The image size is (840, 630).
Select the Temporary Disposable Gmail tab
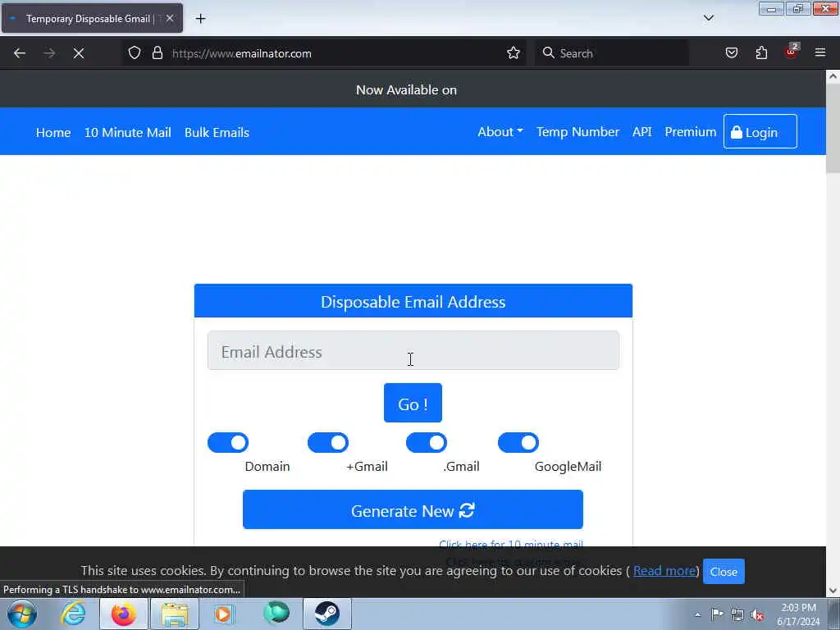pyautogui.click(x=92, y=18)
